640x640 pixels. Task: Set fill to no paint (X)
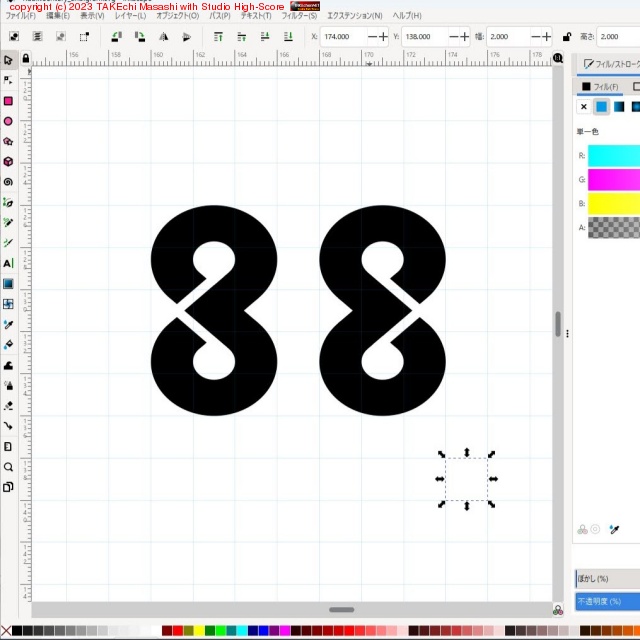coord(584,107)
